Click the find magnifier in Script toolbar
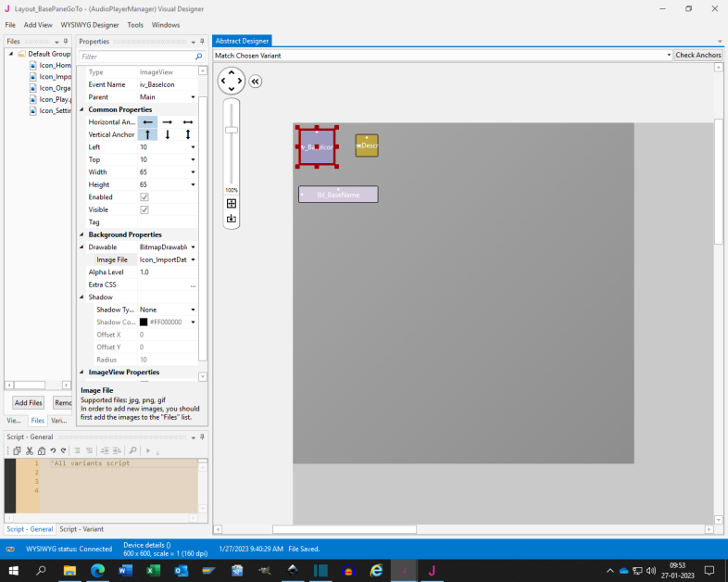This screenshot has width=728, height=582. click(x=132, y=450)
